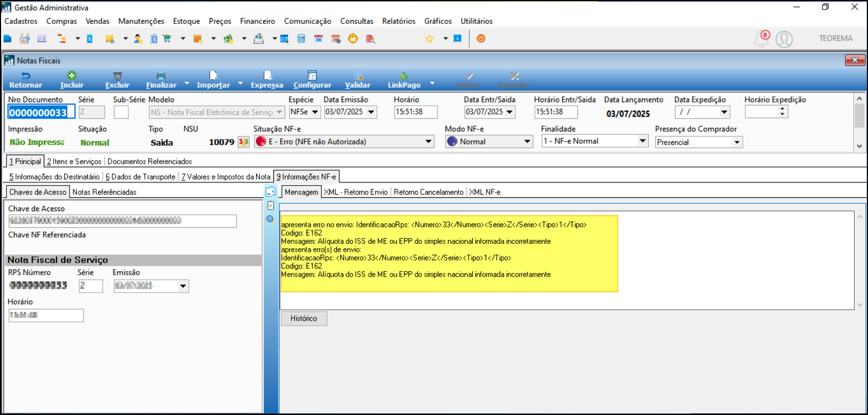Click the Expressa button
Image resolution: width=868 pixels, height=415 pixels.
coord(267,80)
